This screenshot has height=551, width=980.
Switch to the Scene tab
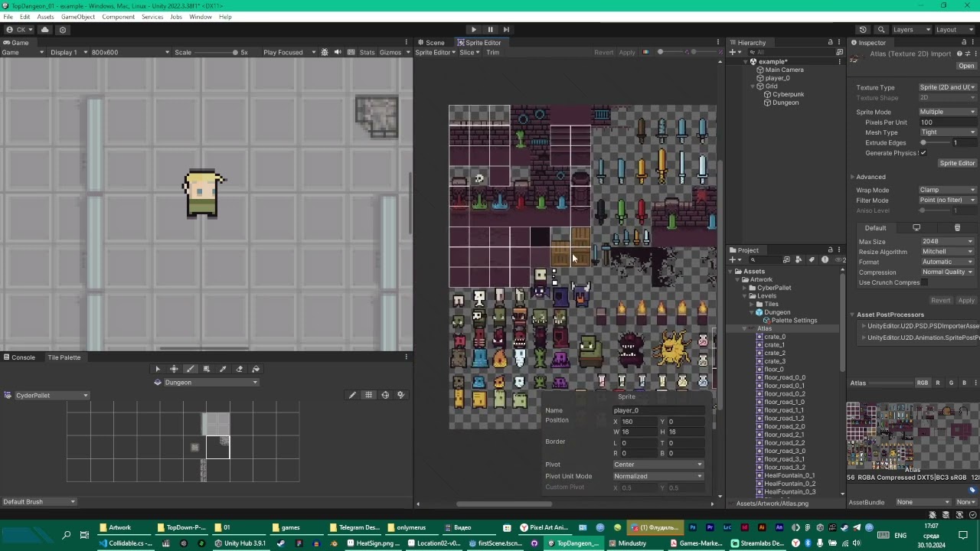point(431,43)
